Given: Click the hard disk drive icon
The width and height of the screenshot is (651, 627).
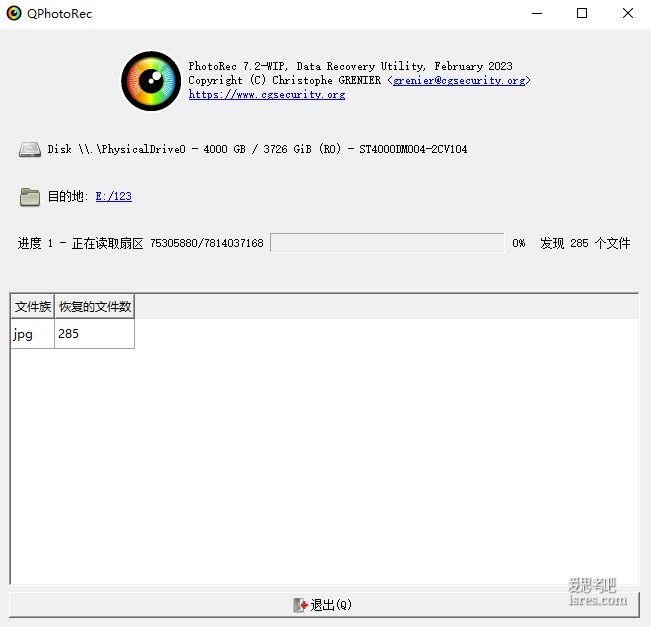Looking at the screenshot, I should click(x=29, y=149).
